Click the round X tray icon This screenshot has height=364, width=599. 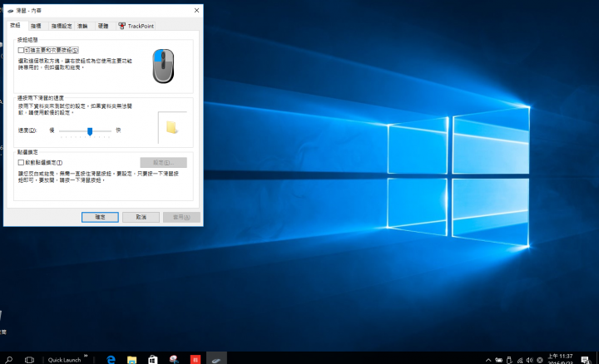[x=540, y=360]
